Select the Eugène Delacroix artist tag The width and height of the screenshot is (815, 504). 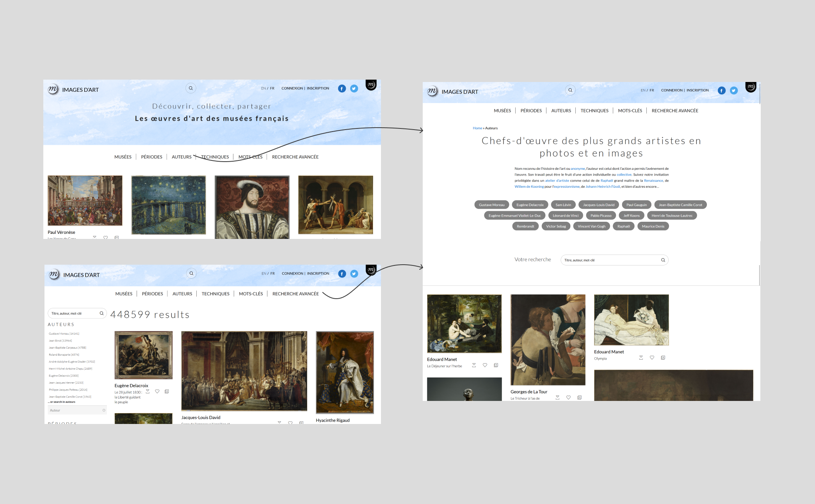[x=530, y=205]
